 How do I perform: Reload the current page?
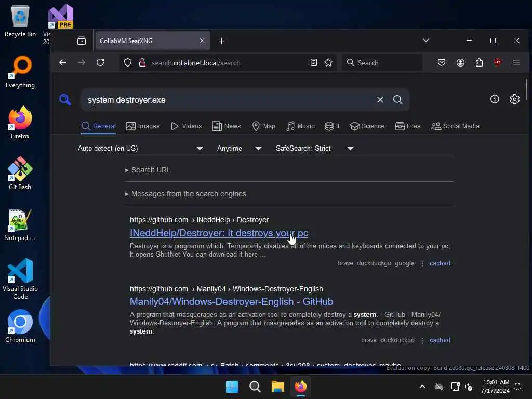tap(100, 62)
